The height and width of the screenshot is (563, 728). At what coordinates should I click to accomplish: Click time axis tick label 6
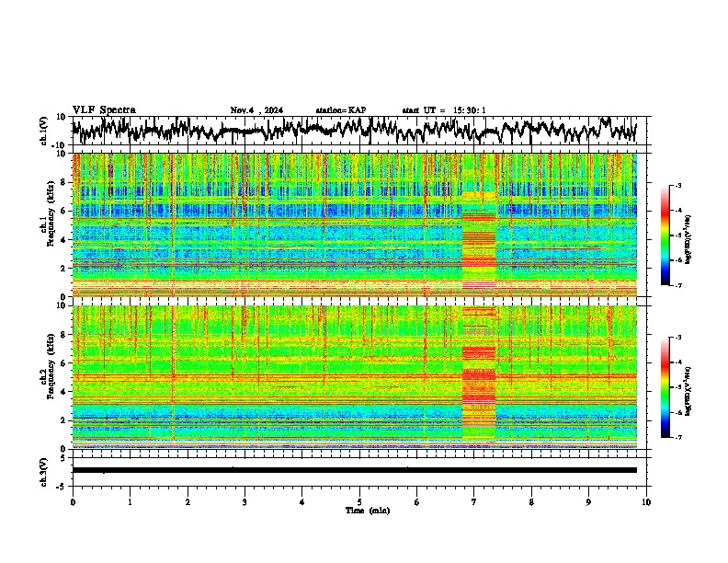pyautogui.click(x=417, y=502)
